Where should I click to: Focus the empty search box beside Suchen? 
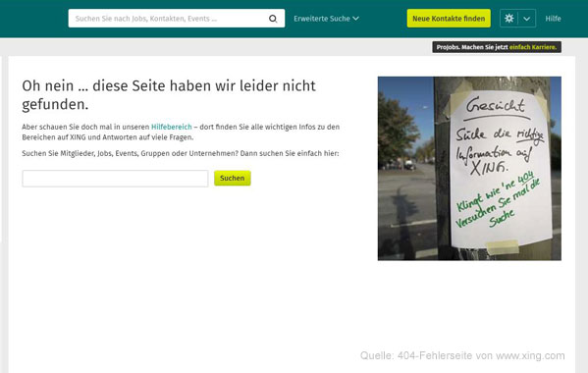115,179
